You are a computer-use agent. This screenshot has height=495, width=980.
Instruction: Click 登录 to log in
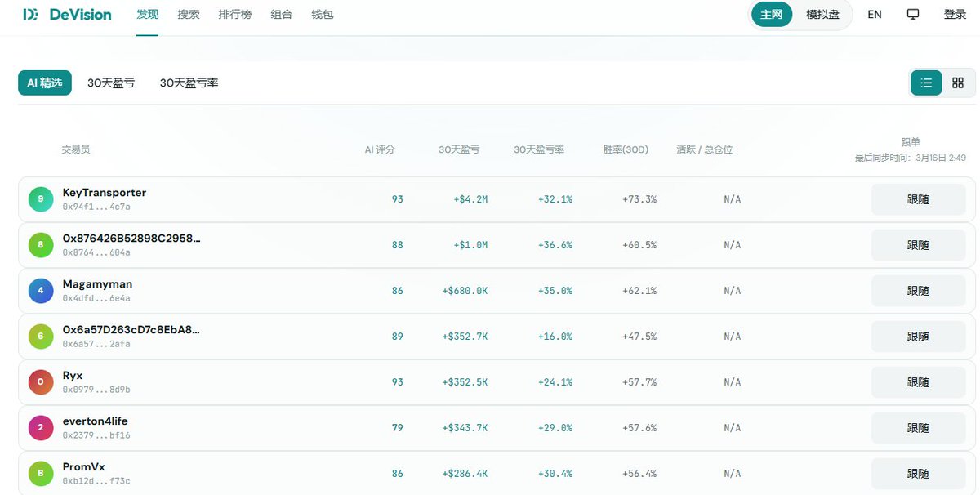pyautogui.click(x=955, y=15)
